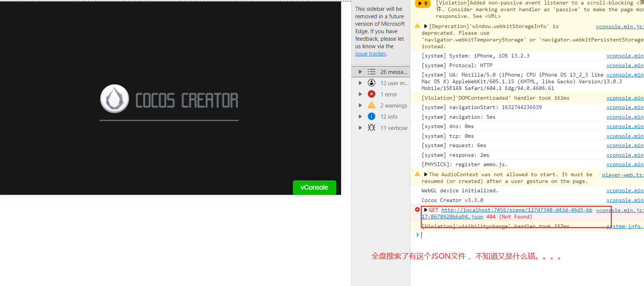
Task: Open source link for navigation 5ms row
Action: tap(625, 117)
